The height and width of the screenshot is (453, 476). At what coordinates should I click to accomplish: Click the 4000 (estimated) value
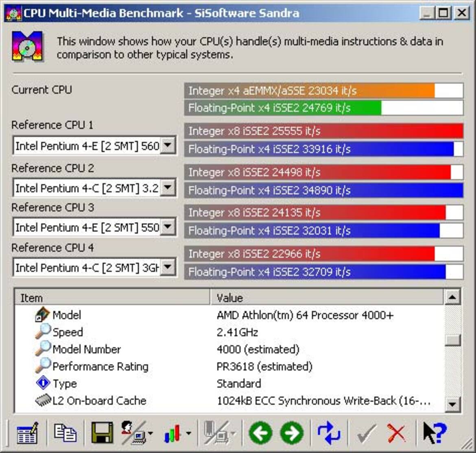[258, 349]
